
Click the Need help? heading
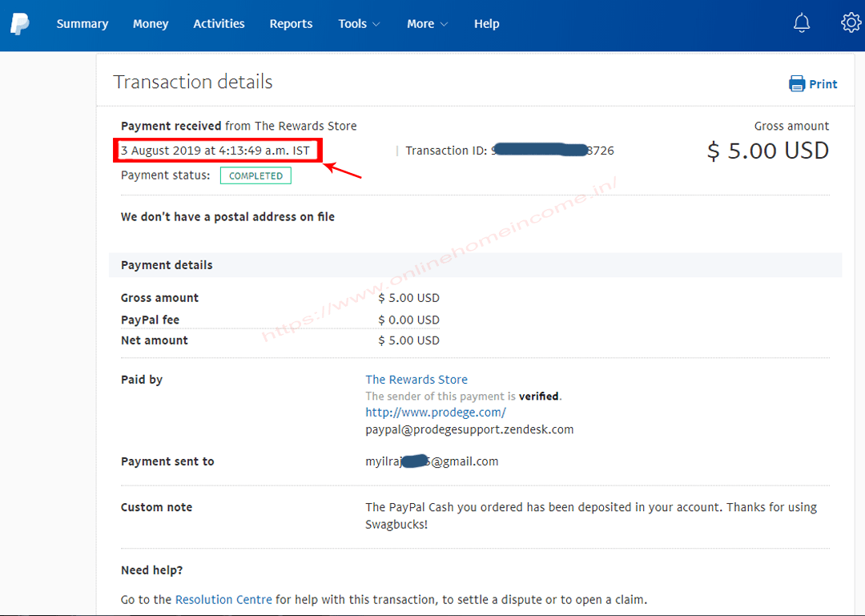[151, 570]
